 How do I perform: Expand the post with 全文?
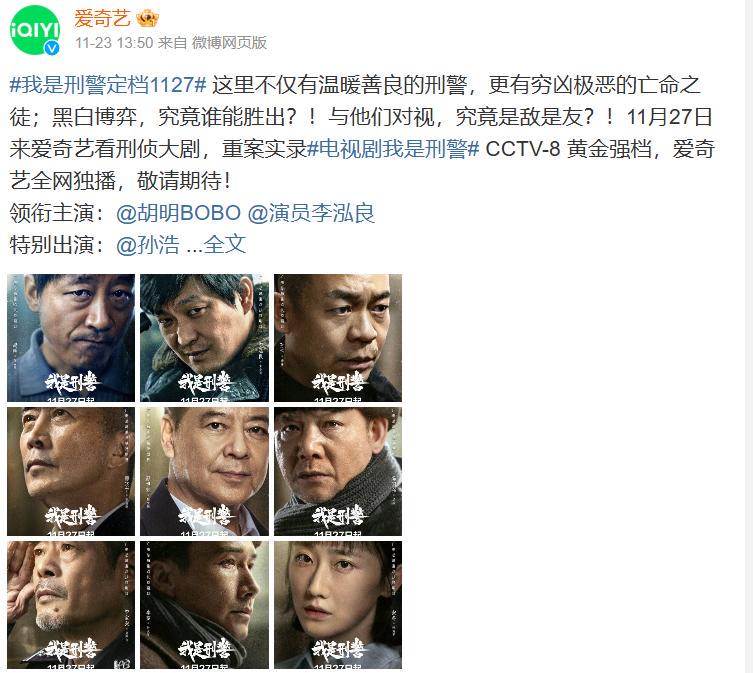click(x=225, y=245)
